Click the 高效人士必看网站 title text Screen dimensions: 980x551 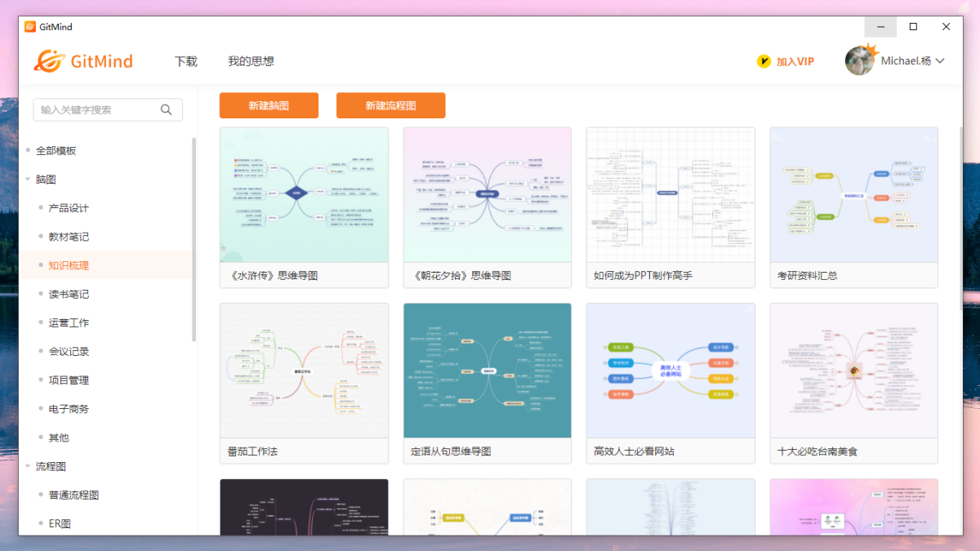[x=635, y=451]
